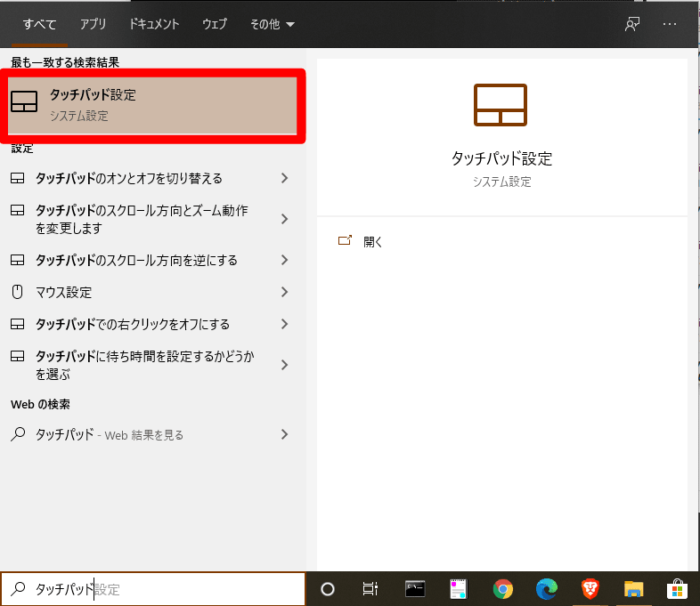Open Command Prompt from taskbar

pyautogui.click(x=415, y=589)
